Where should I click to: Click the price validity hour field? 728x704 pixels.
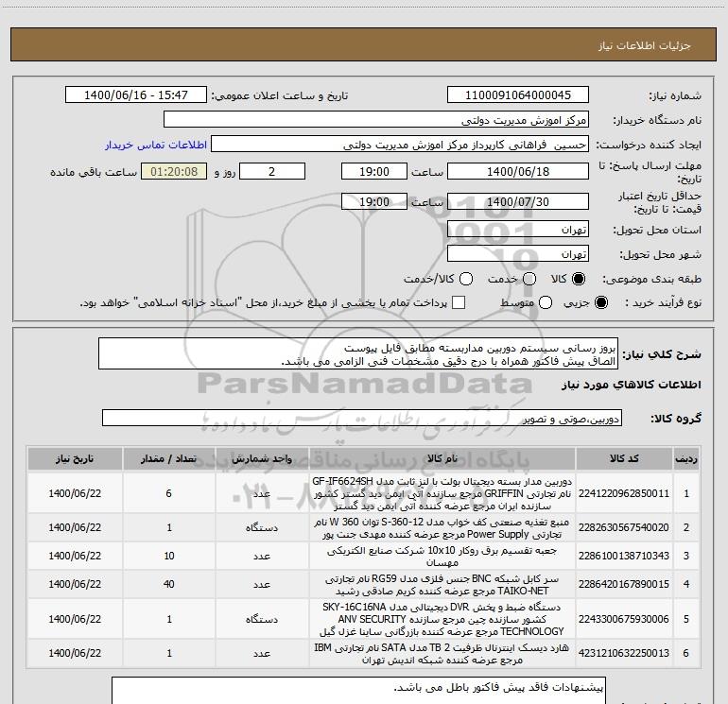point(374,201)
